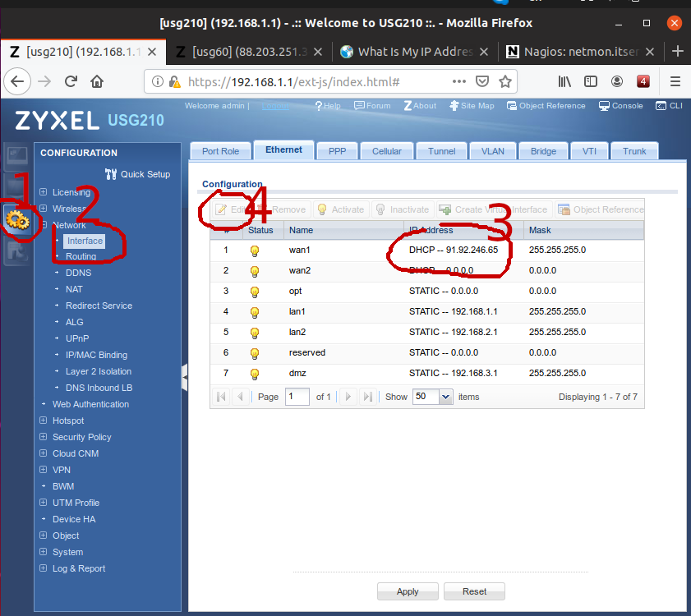Click status bulb of dmz row
691x616 pixels.
[254, 374]
